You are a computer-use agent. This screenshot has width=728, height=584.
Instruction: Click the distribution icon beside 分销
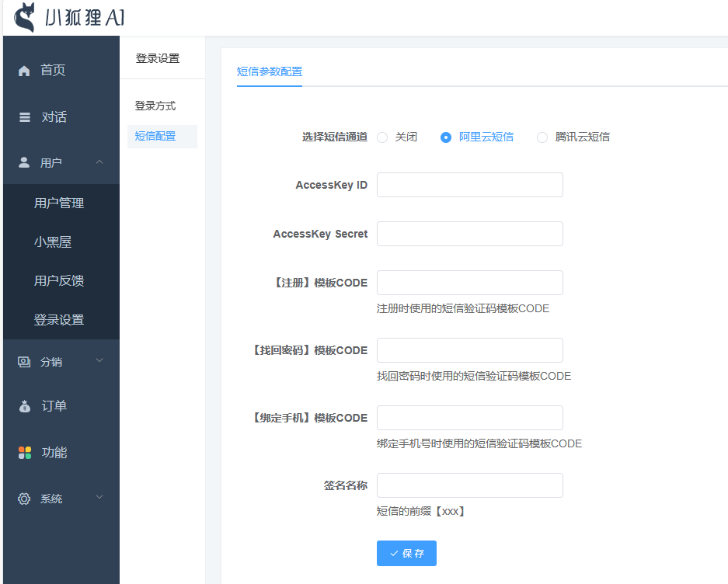(x=24, y=362)
